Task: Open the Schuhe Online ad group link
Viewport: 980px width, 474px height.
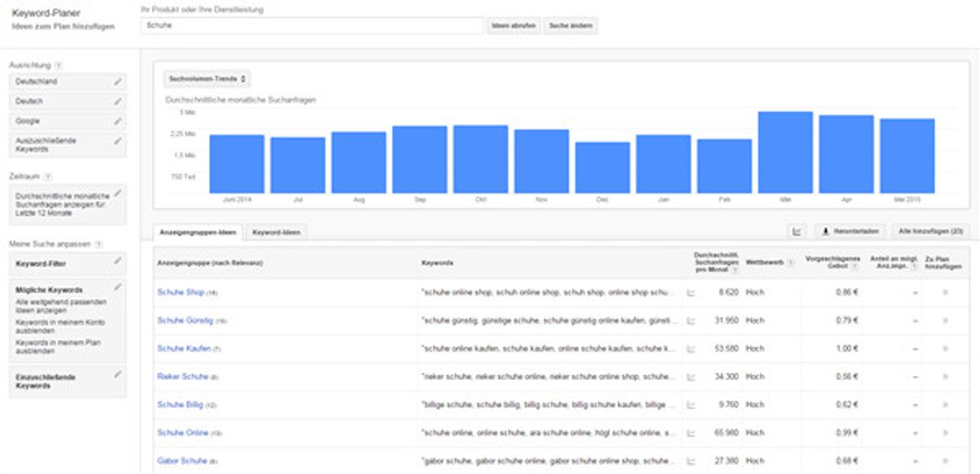Action: (183, 432)
